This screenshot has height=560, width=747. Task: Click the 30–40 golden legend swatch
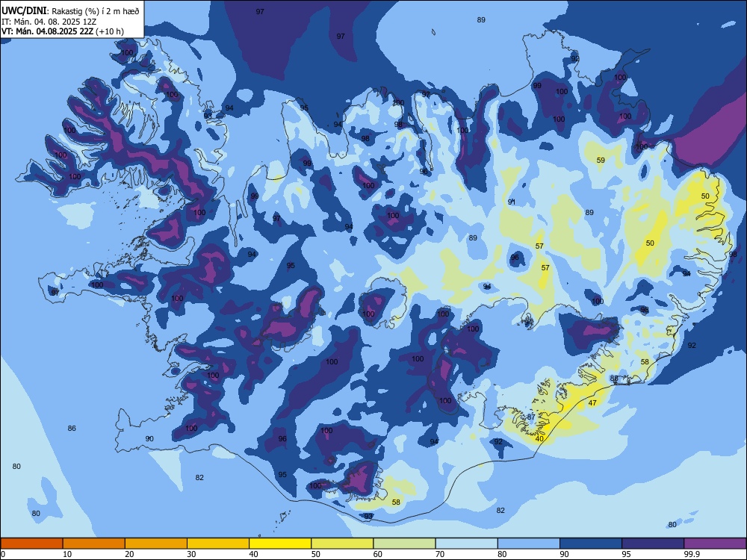click(218, 544)
